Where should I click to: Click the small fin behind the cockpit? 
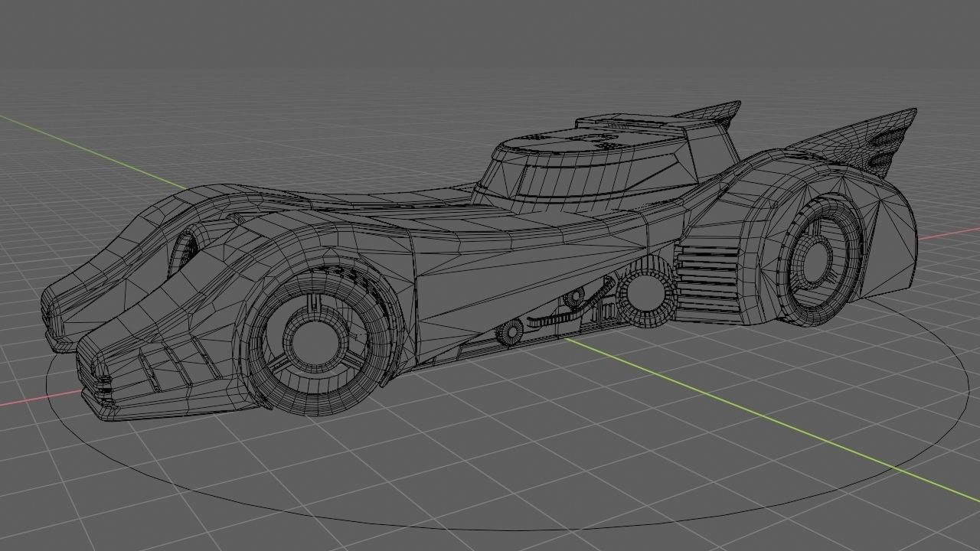(x=708, y=113)
